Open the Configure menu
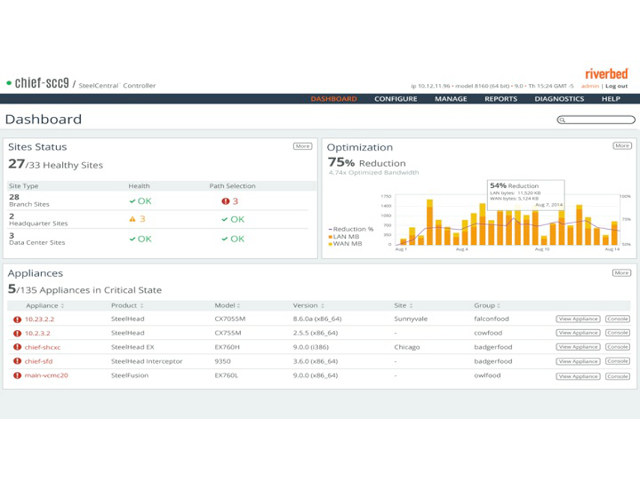 coord(396,99)
